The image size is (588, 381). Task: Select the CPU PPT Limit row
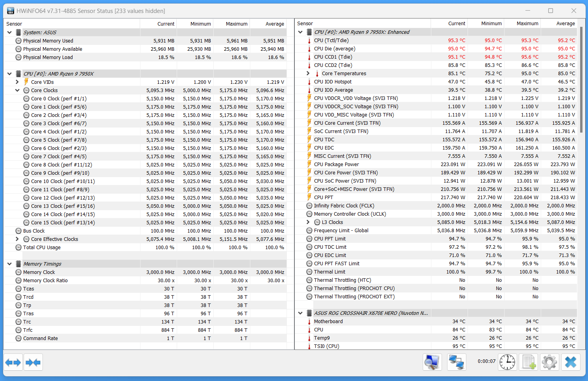click(436, 239)
